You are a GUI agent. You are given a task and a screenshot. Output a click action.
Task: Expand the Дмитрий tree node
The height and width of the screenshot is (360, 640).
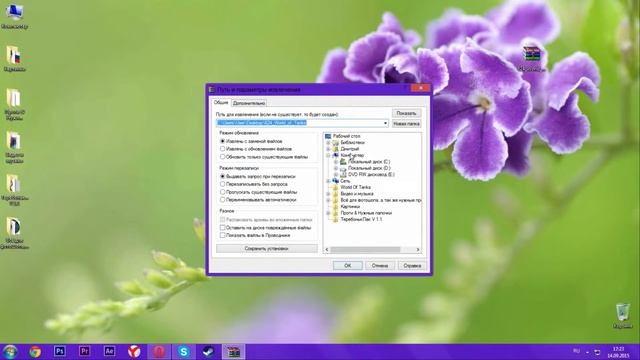328,149
